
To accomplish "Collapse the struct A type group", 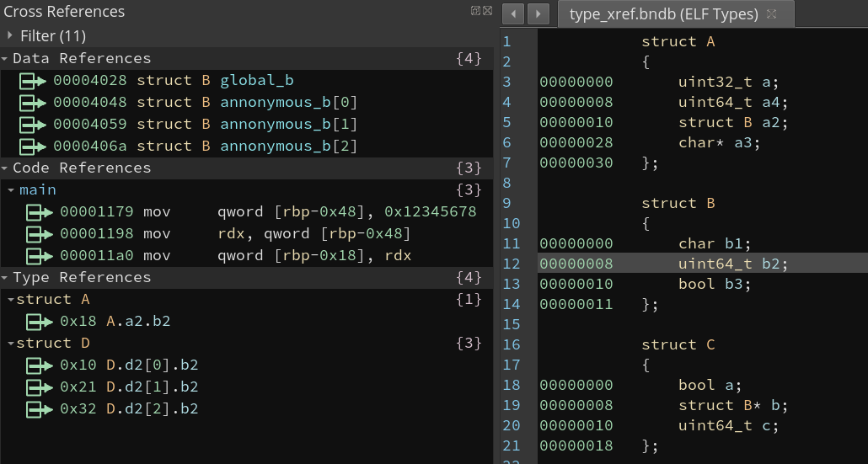I will point(12,300).
